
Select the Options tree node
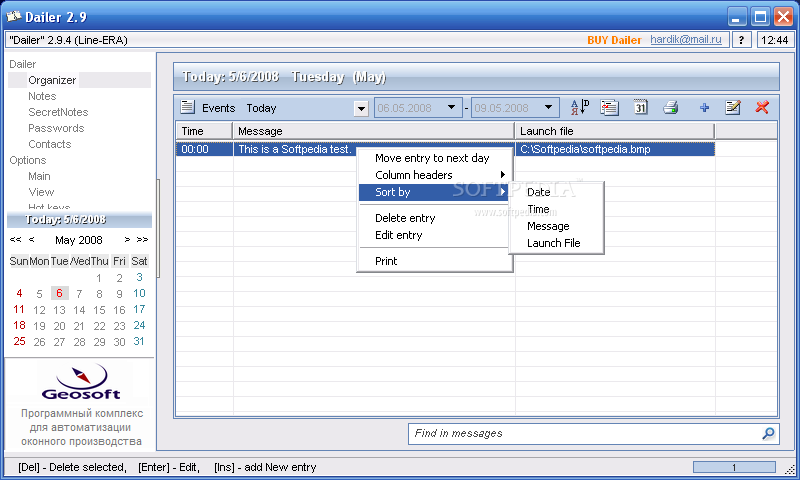28,160
